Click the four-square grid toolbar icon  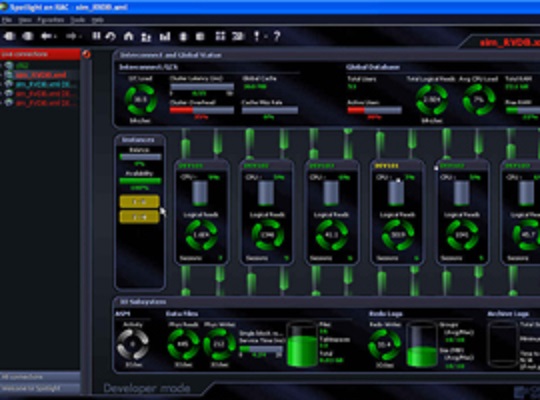point(220,36)
